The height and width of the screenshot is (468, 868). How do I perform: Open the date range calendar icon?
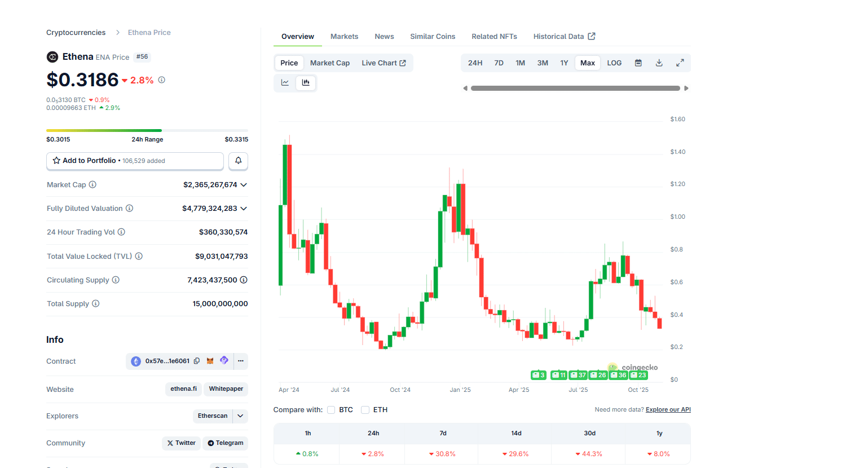coord(638,63)
